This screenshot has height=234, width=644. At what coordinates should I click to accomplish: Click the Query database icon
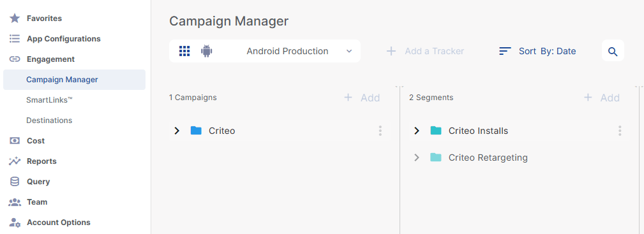15,182
